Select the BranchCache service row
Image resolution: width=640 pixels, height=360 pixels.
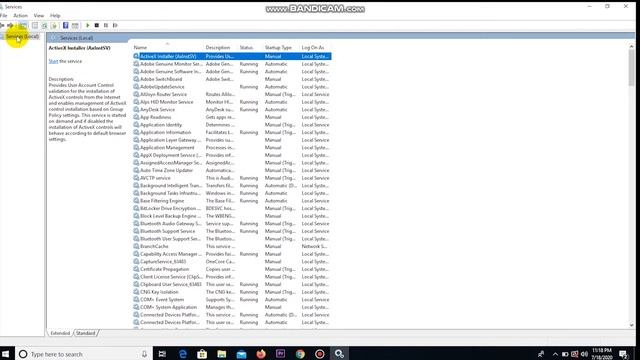coord(232,247)
